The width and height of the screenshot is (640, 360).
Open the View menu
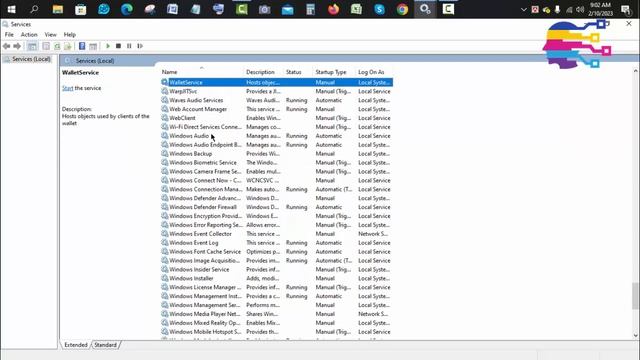coord(51,35)
